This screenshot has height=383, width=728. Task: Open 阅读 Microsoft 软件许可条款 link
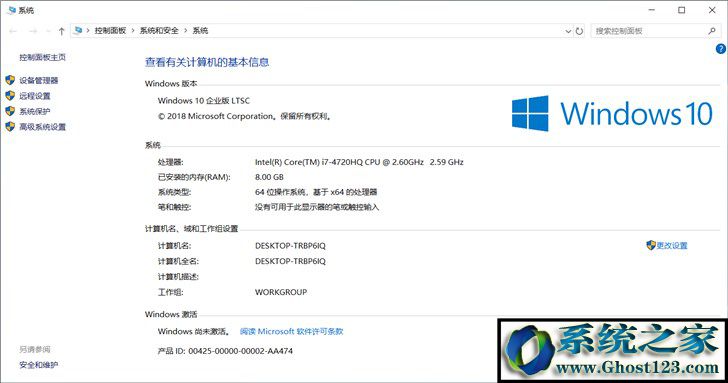[x=292, y=331]
